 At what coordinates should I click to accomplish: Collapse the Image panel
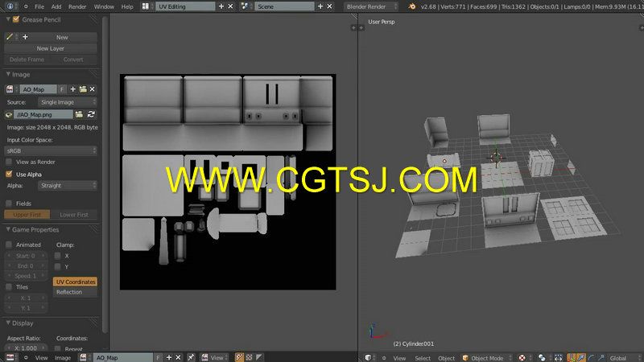(x=8, y=74)
